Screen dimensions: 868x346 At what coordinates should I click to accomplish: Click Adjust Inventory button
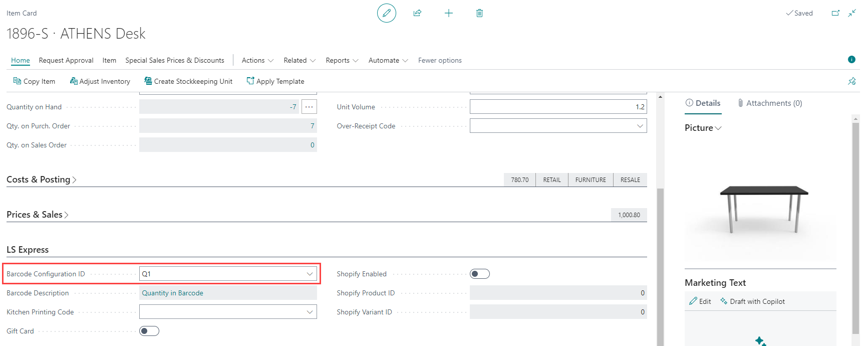tap(100, 81)
